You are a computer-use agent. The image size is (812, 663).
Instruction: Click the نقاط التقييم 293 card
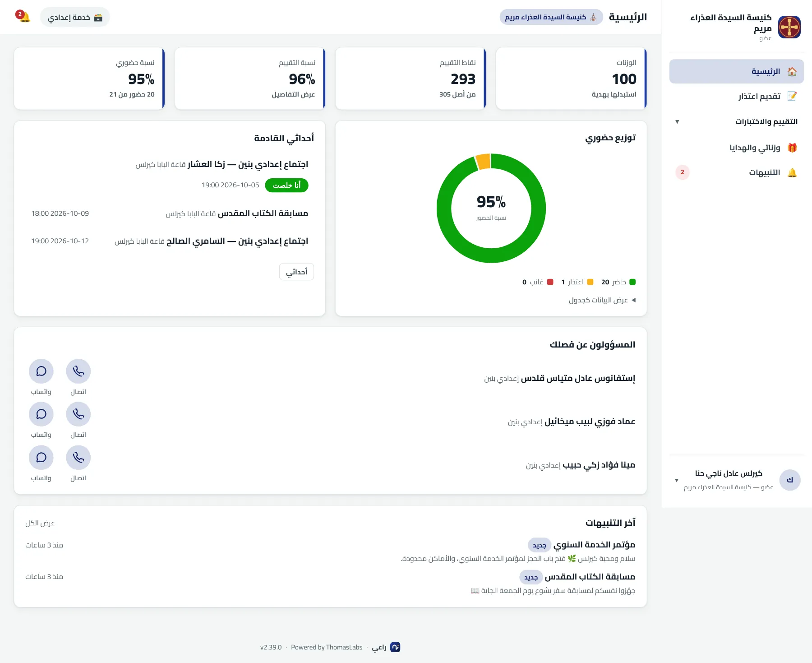[411, 79]
